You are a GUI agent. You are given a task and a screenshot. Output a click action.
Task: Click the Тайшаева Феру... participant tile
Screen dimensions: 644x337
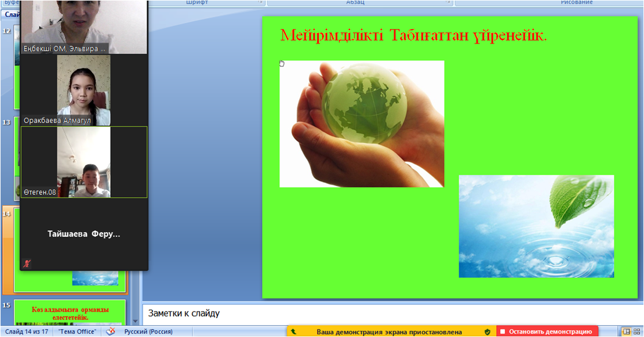click(83, 234)
